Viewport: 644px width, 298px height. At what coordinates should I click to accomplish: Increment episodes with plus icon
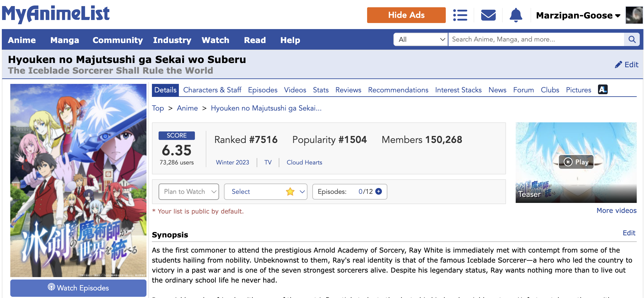[379, 191]
